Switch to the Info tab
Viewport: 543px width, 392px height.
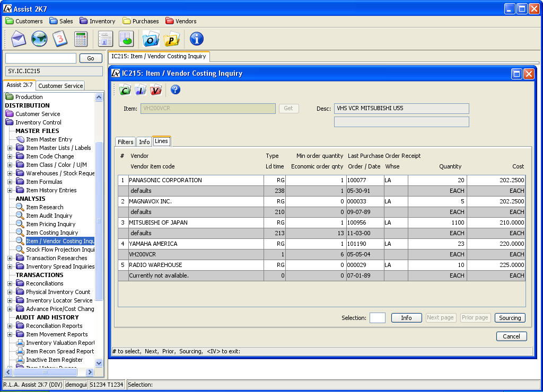click(x=144, y=142)
